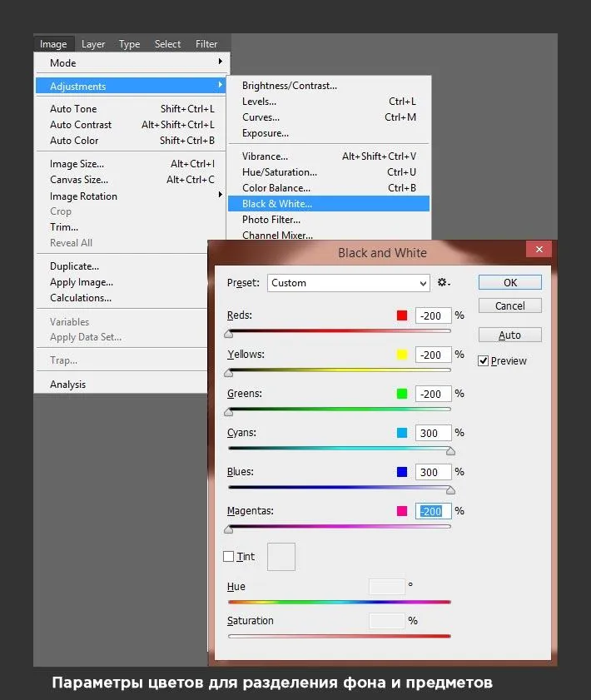
Task: Click the Magentas color swatch
Action: (402, 511)
